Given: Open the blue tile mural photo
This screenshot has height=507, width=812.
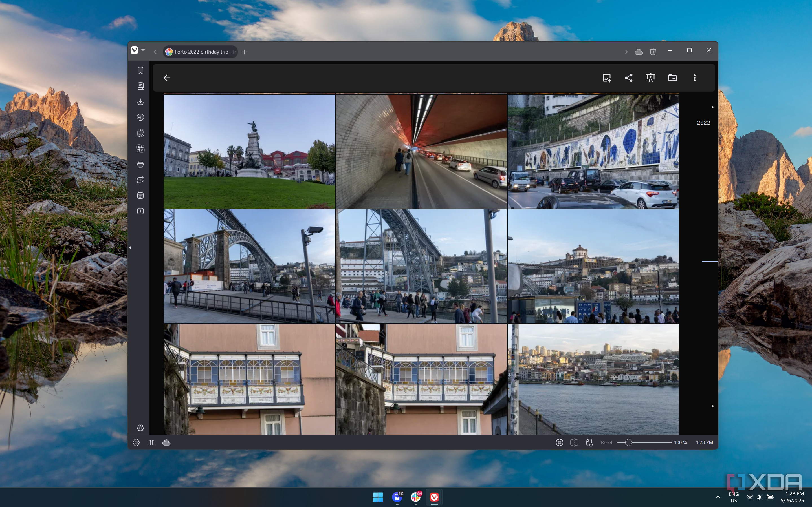Looking at the screenshot, I should coord(593,152).
